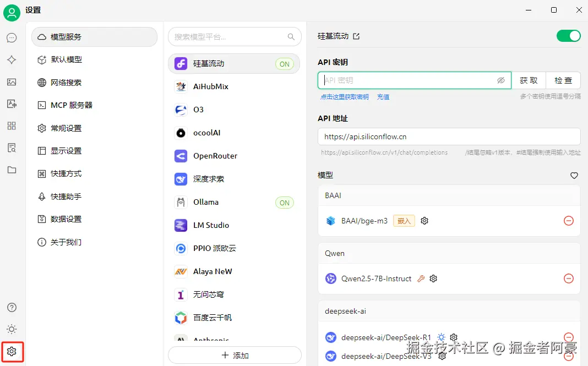
Task: Open the 默认模型 settings section
Action: pyautogui.click(x=95, y=59)
